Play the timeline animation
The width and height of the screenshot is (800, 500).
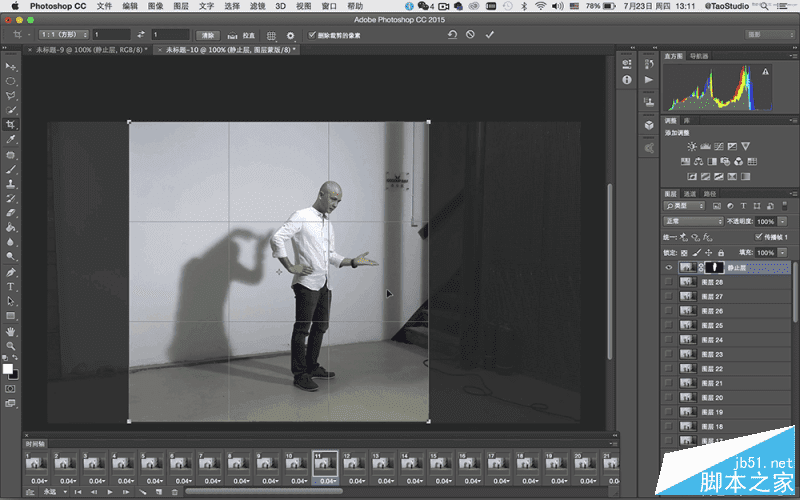tap(108, 492)
